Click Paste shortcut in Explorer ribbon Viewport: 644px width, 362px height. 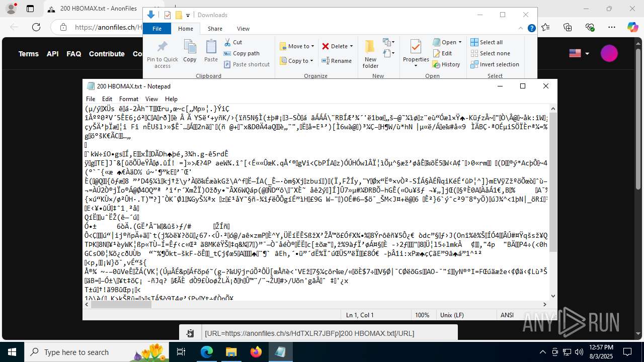tap(247, 64)
